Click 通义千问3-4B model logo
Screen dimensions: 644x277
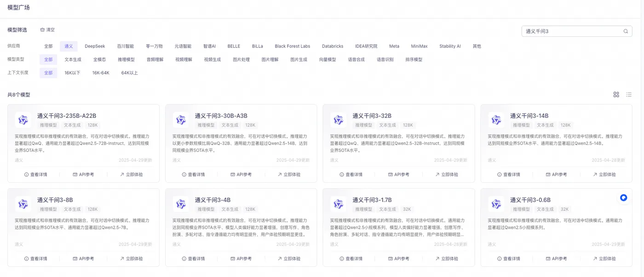click(x=181, y=204)
